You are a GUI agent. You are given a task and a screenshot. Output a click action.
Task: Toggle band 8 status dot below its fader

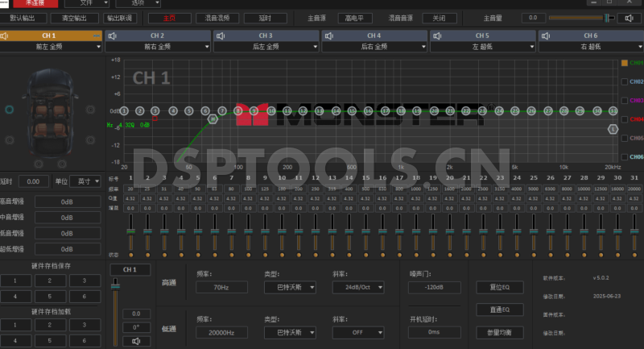click(x=249, y=256)
